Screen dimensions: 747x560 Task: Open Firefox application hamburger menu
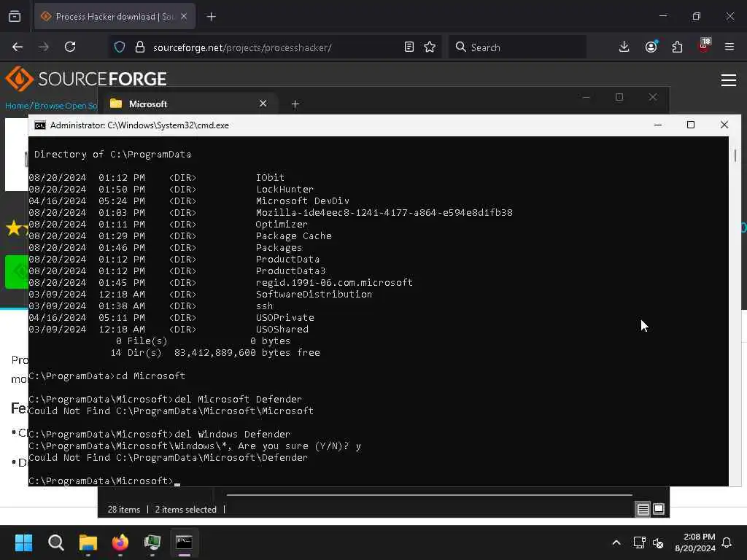point(729,47)
